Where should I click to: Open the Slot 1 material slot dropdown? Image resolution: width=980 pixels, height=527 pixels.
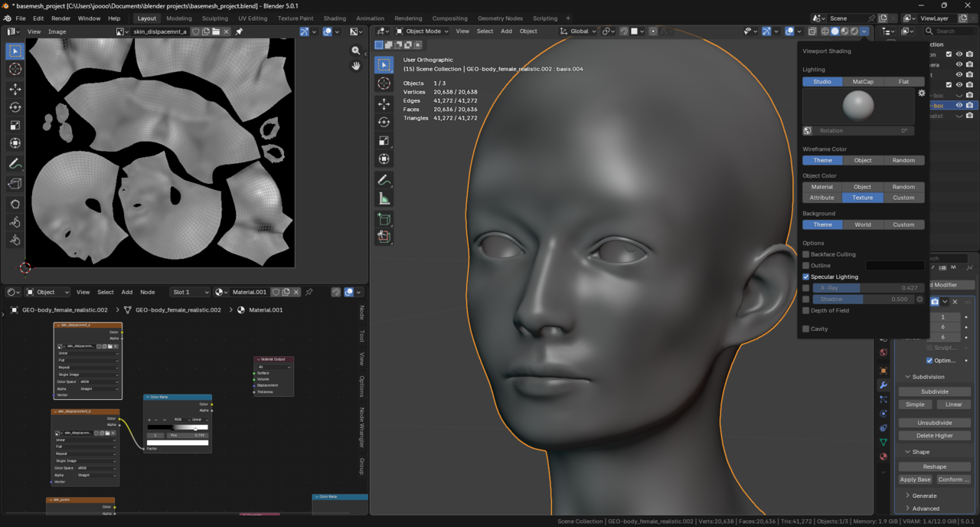pos(190,292)
